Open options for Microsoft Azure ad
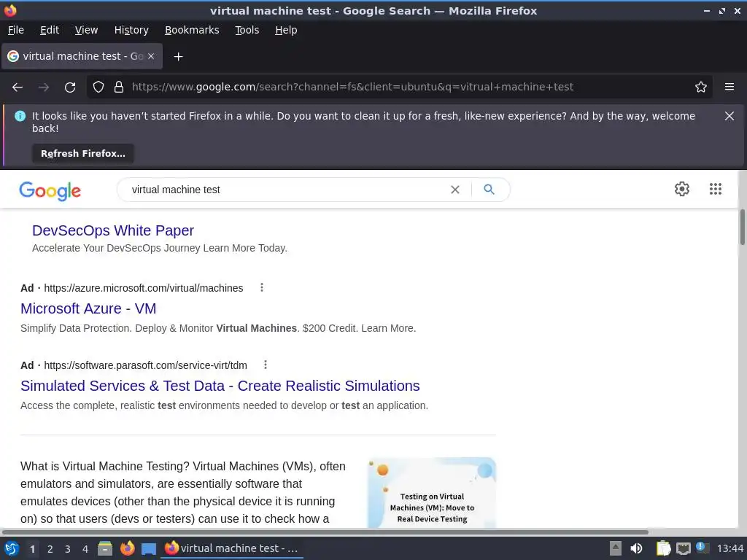747x560 pixels. click(262, 287)
